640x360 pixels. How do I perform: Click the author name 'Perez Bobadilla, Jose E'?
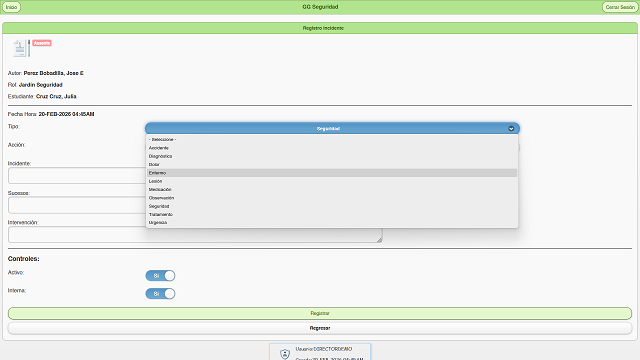point(53,73)
